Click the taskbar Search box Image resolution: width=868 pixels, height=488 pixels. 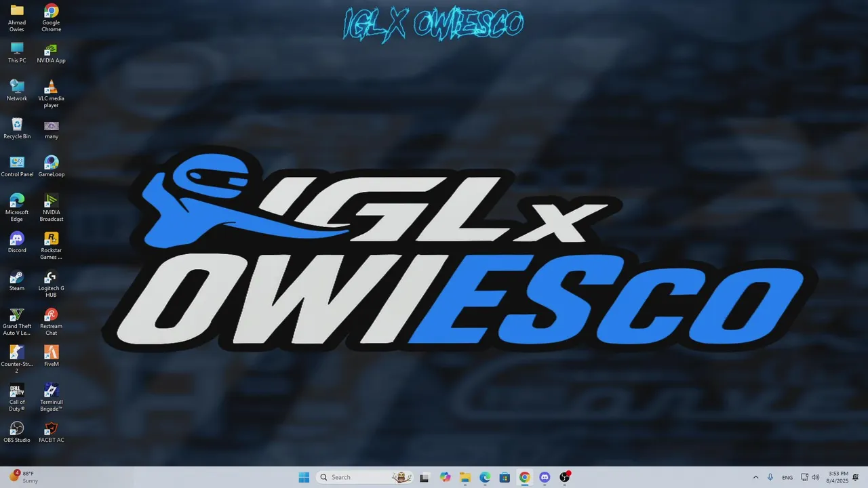365,477
